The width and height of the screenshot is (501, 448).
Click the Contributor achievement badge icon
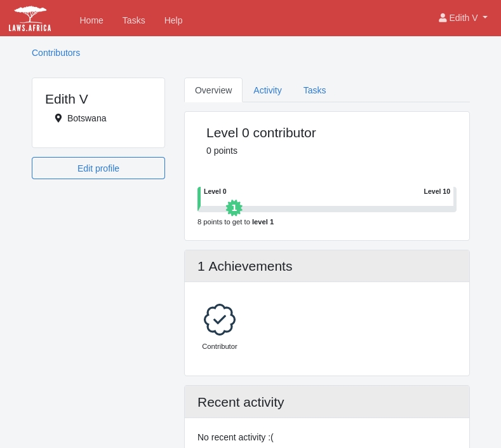[220, 320]
